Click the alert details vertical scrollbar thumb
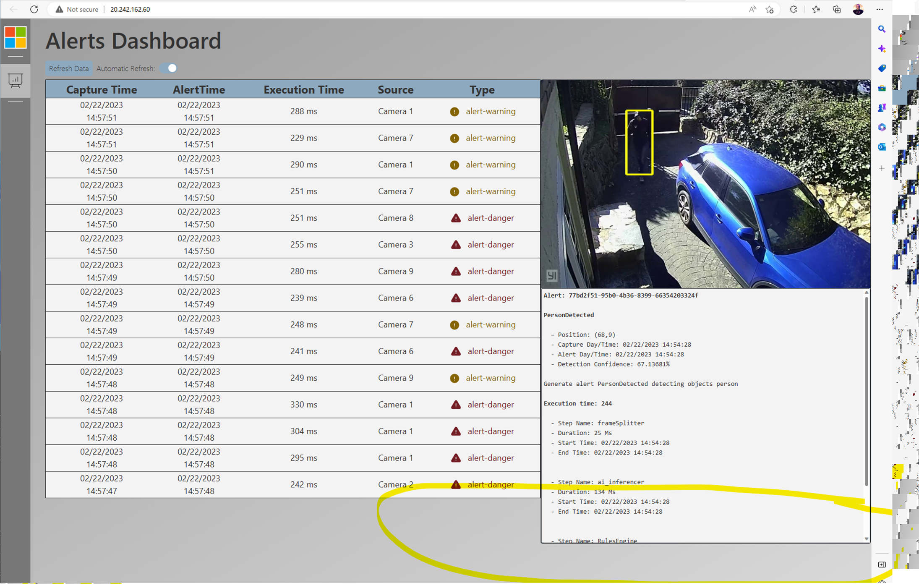919x588 pixels. (x=866, y=390)
